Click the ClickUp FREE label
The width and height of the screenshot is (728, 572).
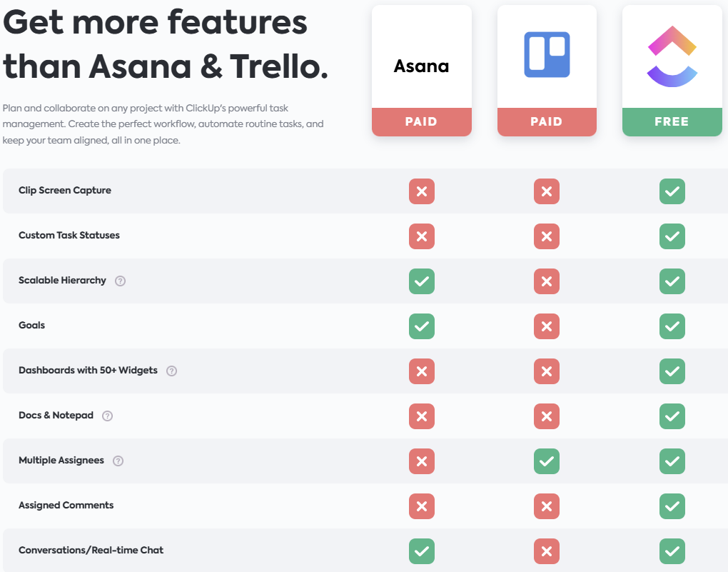coord(672,121)
